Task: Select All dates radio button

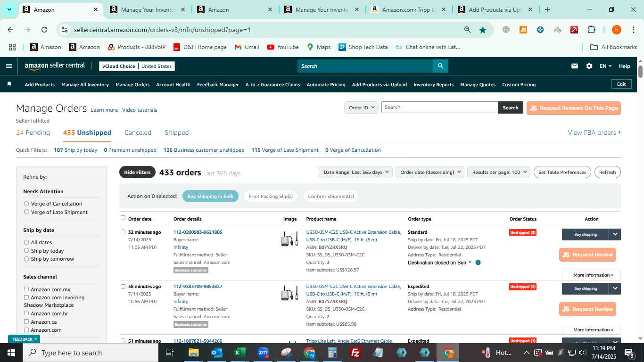Action: 26,242
